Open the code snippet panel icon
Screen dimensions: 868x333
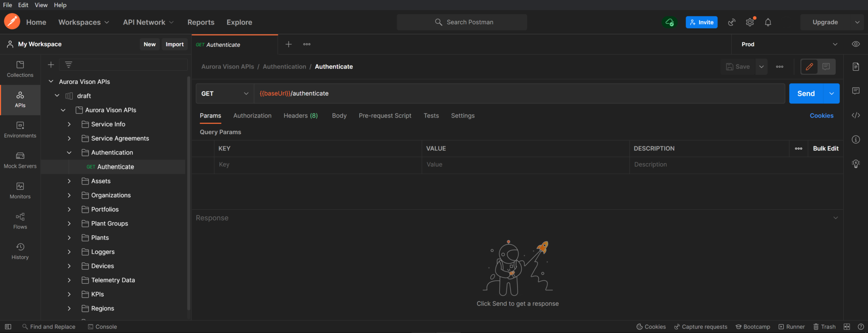[x=856, y=115]
